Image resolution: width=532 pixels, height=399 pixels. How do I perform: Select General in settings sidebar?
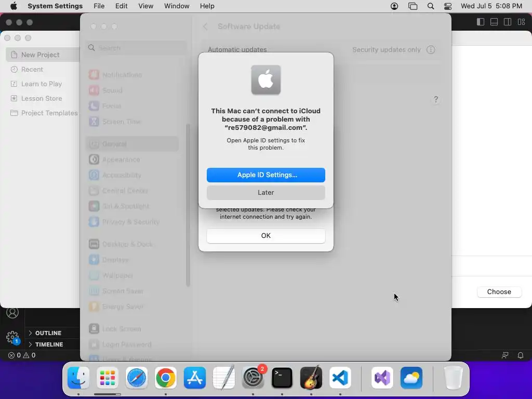[132, 144]
